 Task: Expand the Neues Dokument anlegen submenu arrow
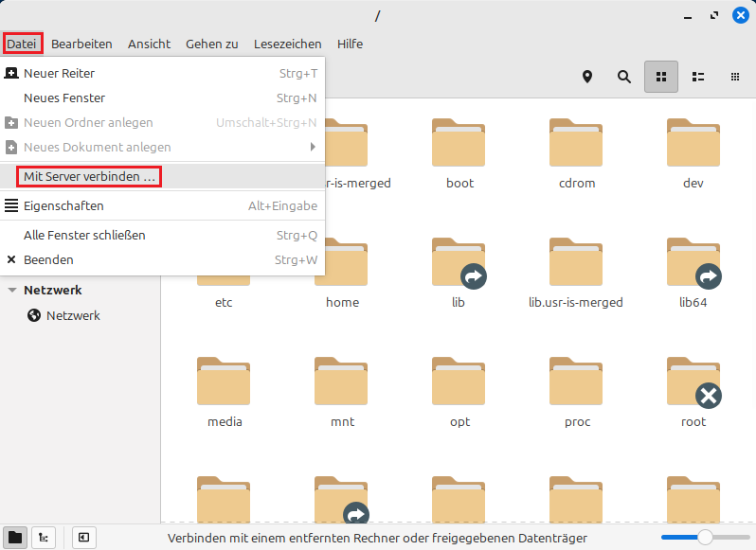pos(313,147)
